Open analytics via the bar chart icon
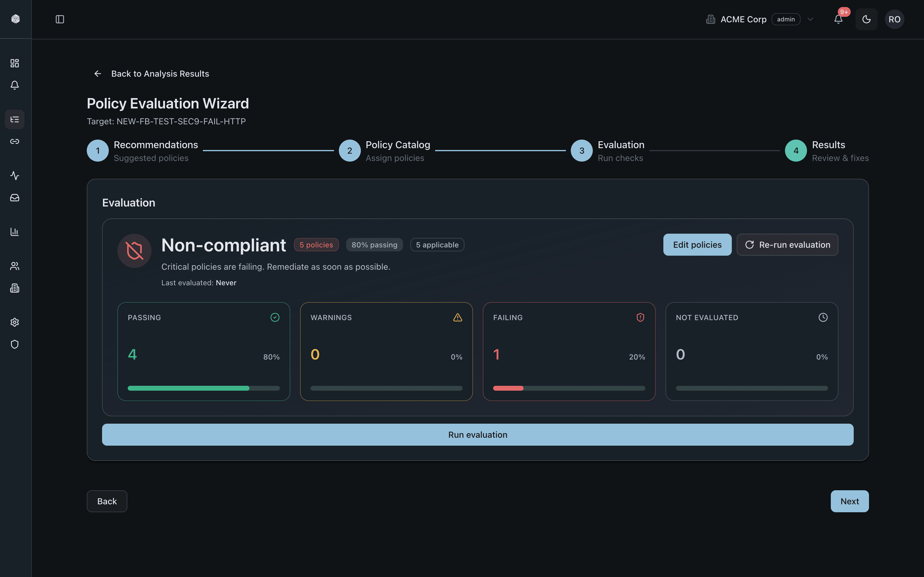 14,232
